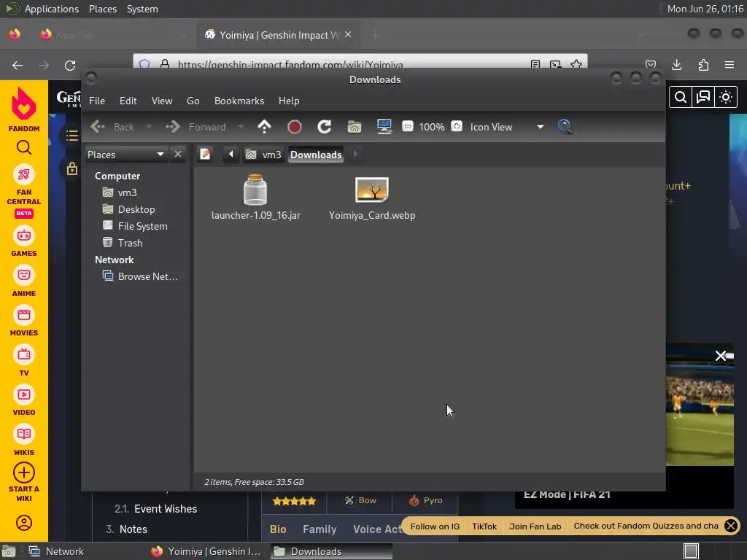747x560 pixels.
Task: Open Help menu in Downloads window
Action: pyautogui.click(x=289, y=101)
